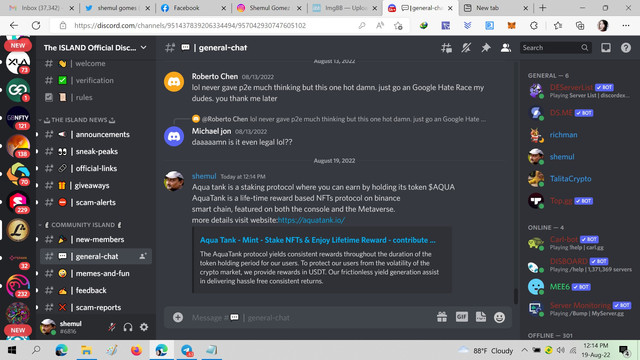Toggle notification settings bell icon
Image resolution: width=640 pixels, height=360 pixels.
pyautogui.click(x=466, y=48)
